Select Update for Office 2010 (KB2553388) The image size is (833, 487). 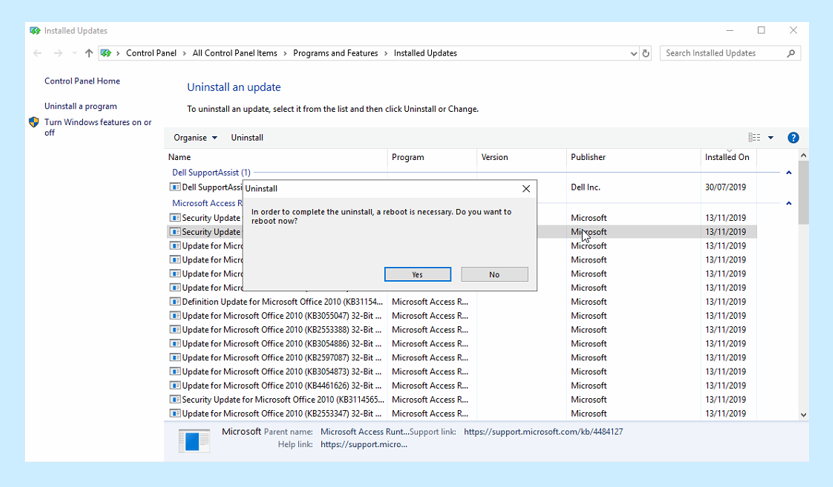tap(282, 329)
